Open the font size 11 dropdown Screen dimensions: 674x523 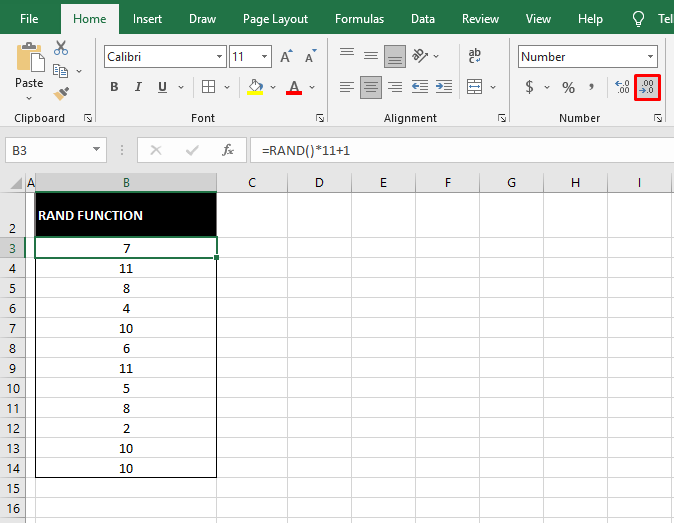[264, 56]
